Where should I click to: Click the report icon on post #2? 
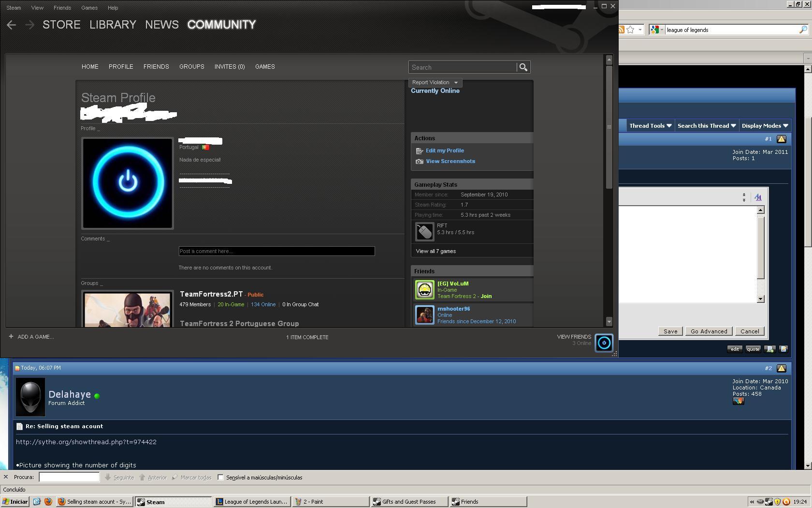pos(782,369)
